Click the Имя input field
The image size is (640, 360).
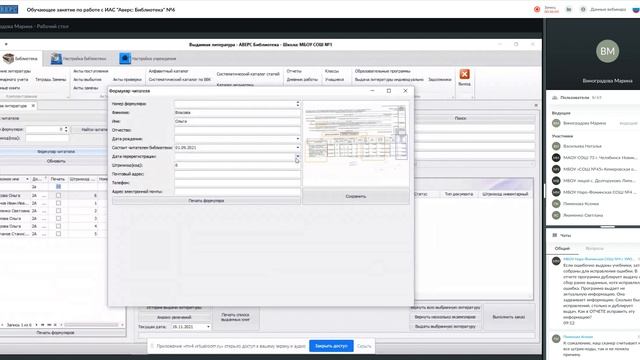point(237,122)
